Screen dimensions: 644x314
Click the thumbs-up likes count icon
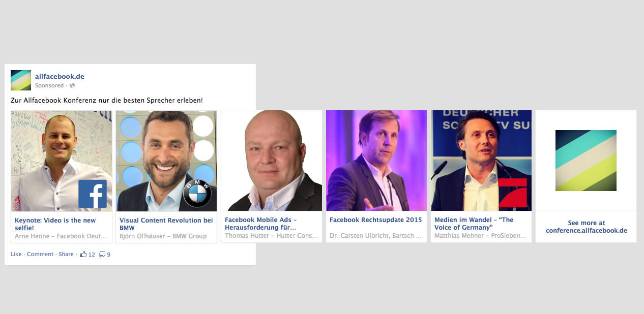point(83,254)
